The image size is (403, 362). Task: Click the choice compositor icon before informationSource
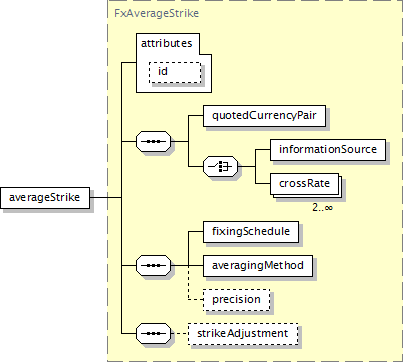[x=221, y=166]
